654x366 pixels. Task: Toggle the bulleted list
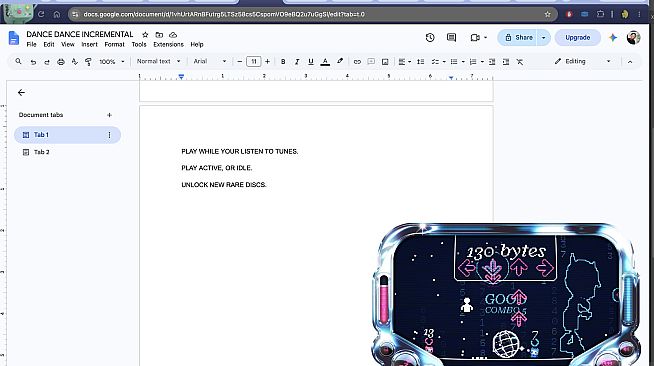454,62
